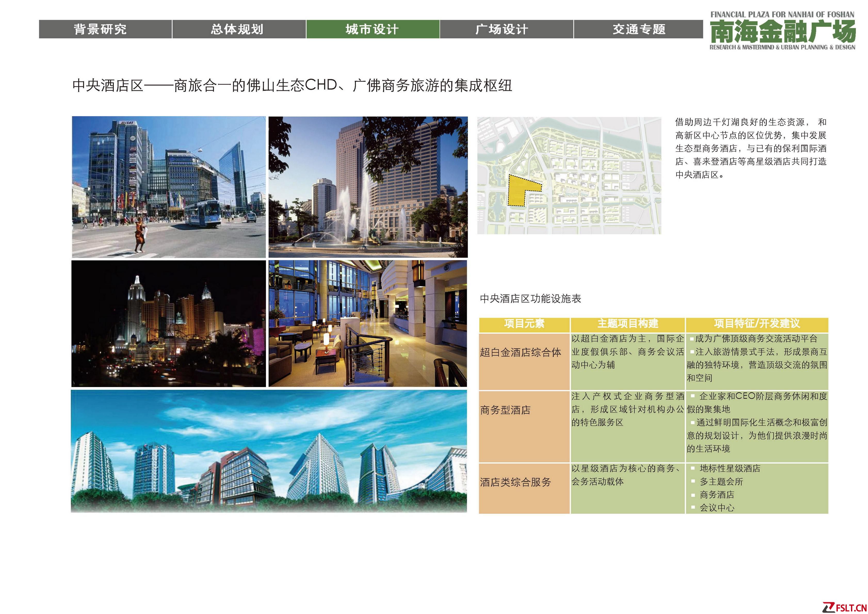Open the 交通专题 tab
Image resolution: width=868 pixels, height=614 pixels.
pyautogui.click(x=638, y=29)
